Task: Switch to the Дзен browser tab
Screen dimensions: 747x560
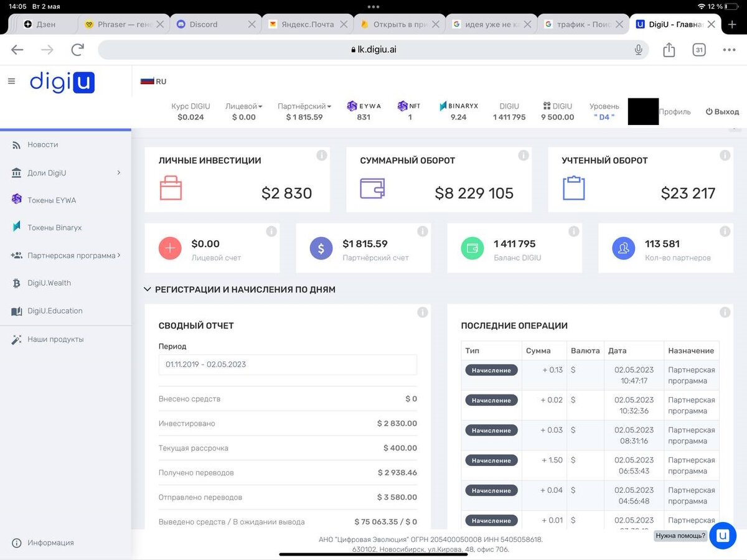Action: (x=47, y=24)
